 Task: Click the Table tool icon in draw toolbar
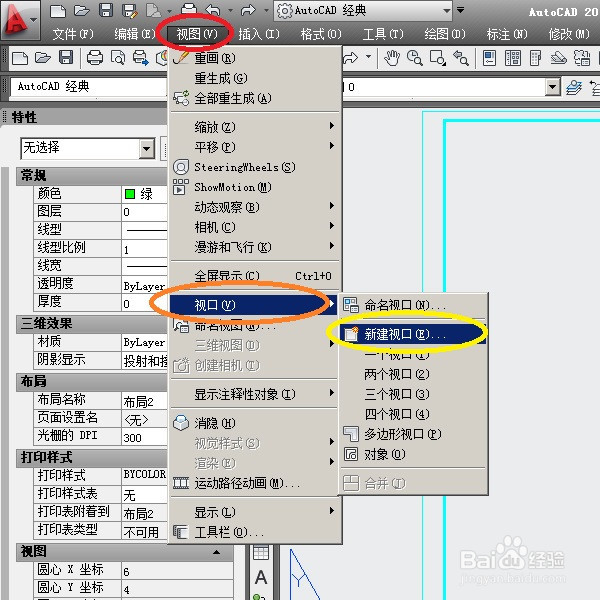[x=261, y=553]
